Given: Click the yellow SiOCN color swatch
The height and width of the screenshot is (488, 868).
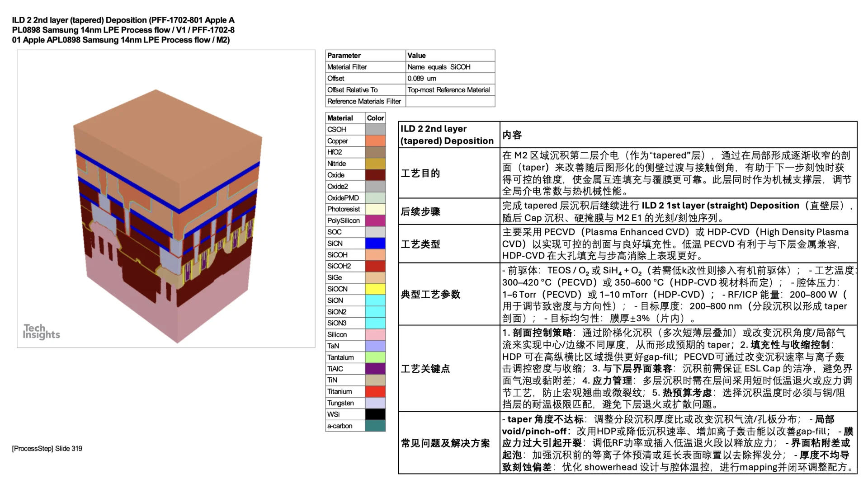Looking at the screenshot, I should point(375,288).
